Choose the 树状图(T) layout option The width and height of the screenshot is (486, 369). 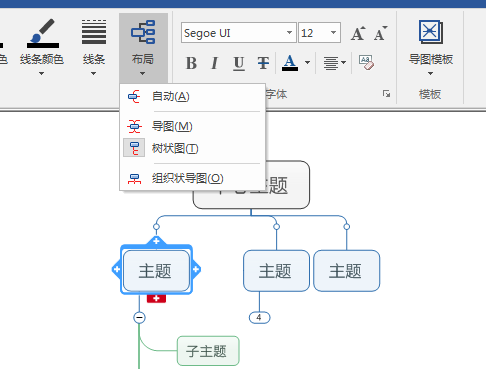(x=193, y=148)
